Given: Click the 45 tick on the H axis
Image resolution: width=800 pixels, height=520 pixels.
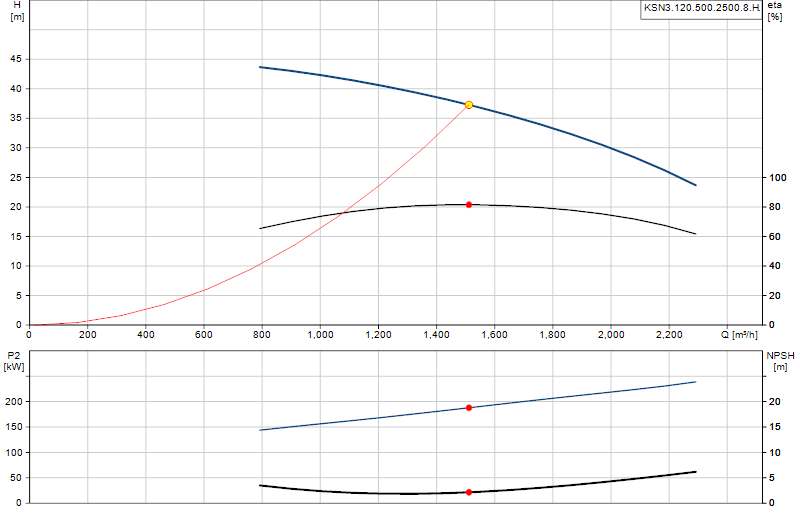Looking at the screenshot, I should pos(16,59).
